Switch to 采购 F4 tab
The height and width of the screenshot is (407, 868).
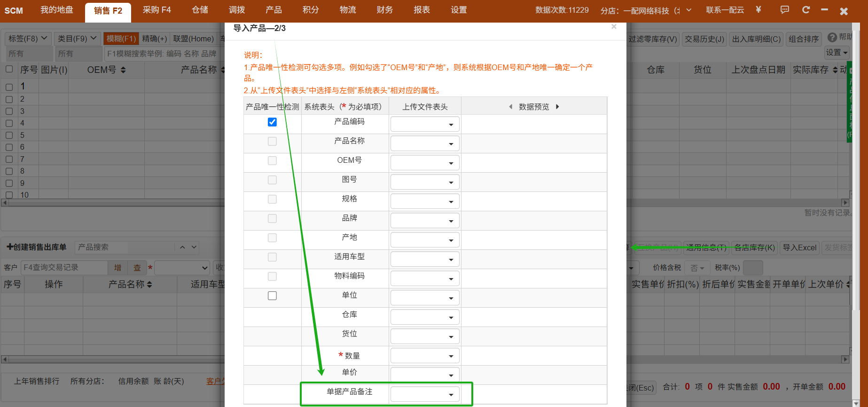click(157, 10)
